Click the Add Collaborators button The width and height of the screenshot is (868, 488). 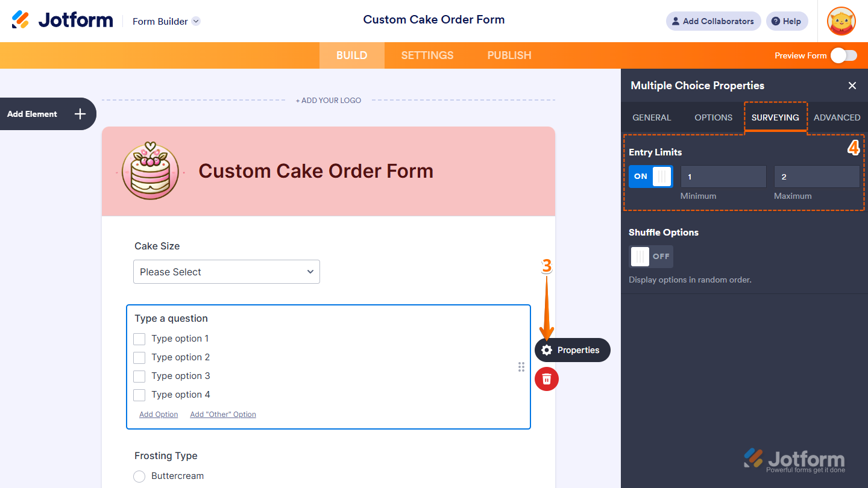713,21
